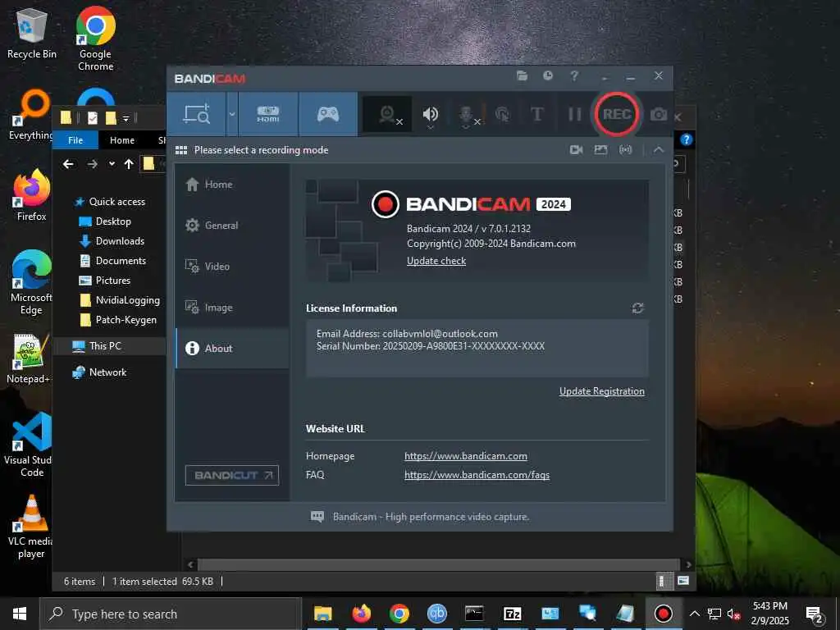Open Home ribbon tab in File Explorer
The height and width of the screenshot is (630, 840).
click(122, 139)
